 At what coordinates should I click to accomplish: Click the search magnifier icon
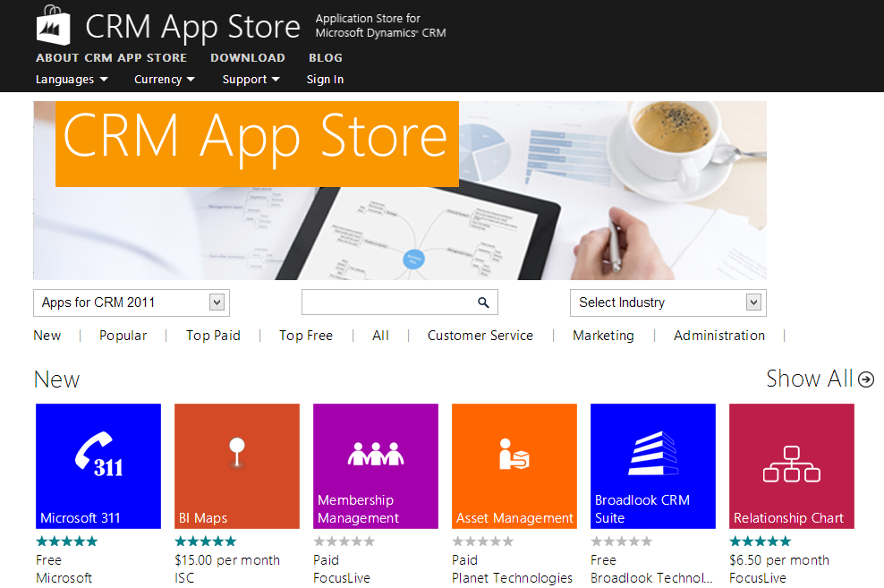coord(483,303)
